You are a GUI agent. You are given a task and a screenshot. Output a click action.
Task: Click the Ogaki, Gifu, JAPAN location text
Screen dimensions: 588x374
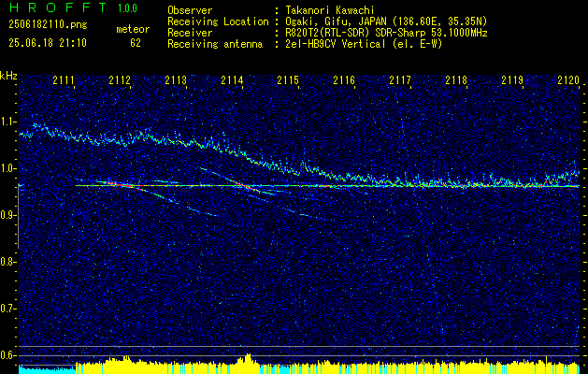(x=386, y=22)
